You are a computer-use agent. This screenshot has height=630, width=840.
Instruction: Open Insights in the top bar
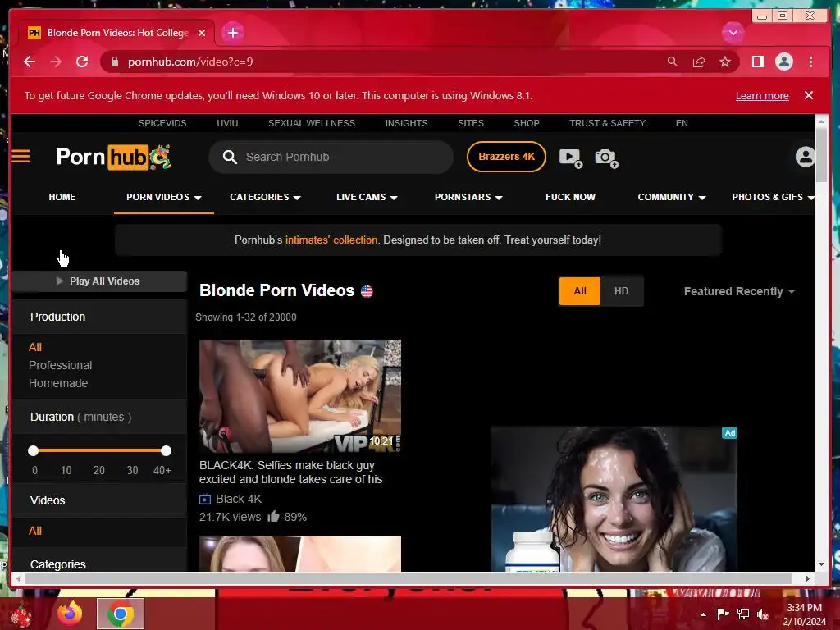point(407,123)
